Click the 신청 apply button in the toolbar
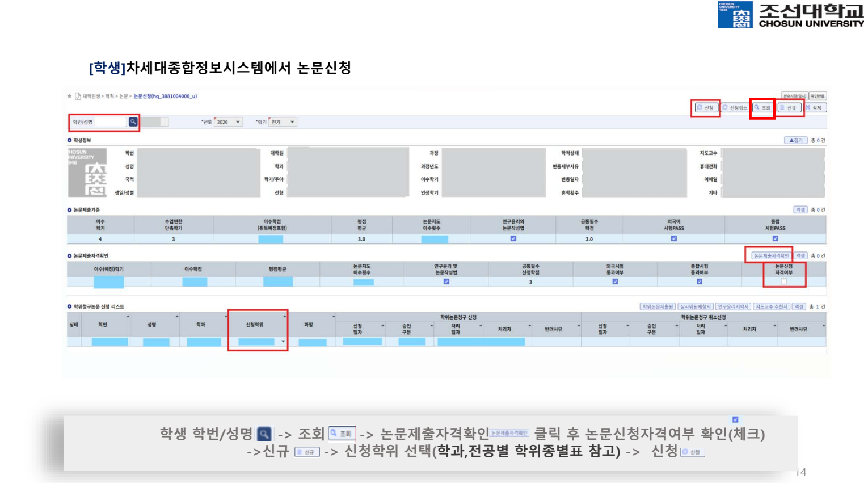This screenshot has width=868, height=483. coord(706,108)
